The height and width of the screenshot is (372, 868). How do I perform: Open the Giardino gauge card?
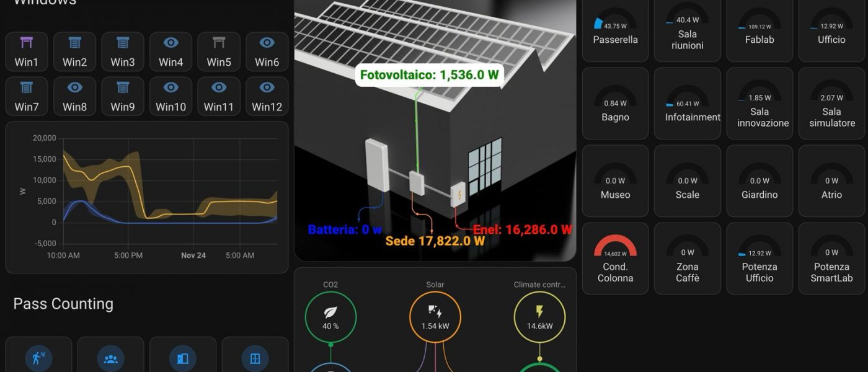click(759, 181)
